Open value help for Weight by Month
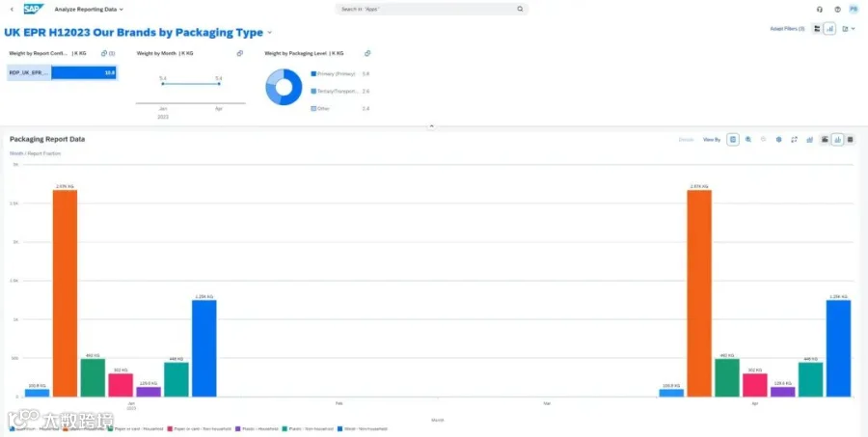 [240, 53]
